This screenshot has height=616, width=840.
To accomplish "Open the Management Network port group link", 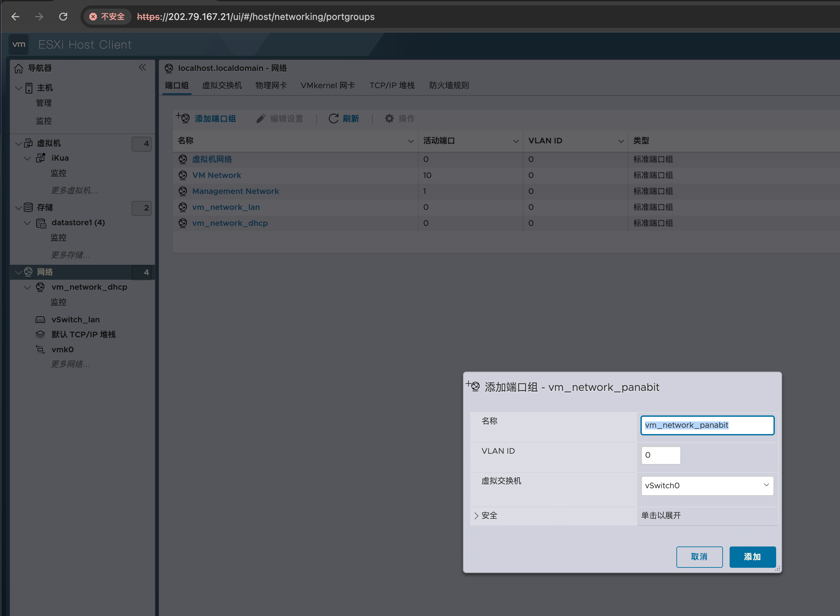I will pos(235,191).
